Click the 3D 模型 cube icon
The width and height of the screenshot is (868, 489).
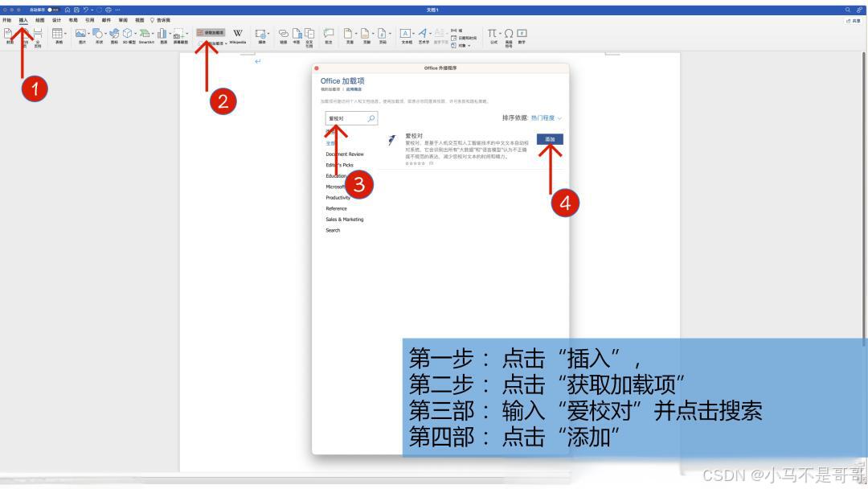coord(127,33)
